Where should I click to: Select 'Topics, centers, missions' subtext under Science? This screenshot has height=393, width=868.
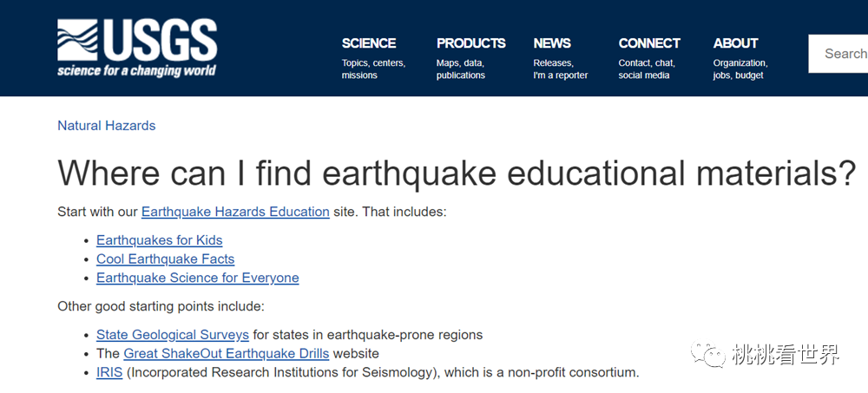coord(373,69)
